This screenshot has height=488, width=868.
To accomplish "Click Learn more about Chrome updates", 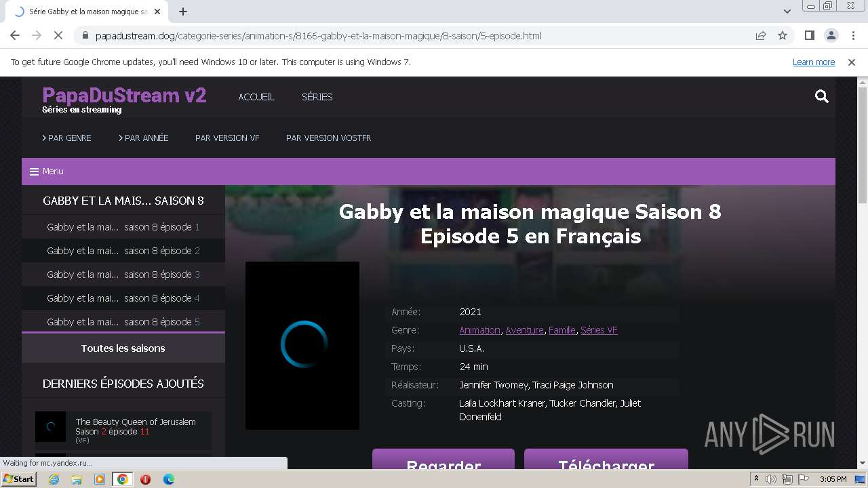I will point(814,62).
